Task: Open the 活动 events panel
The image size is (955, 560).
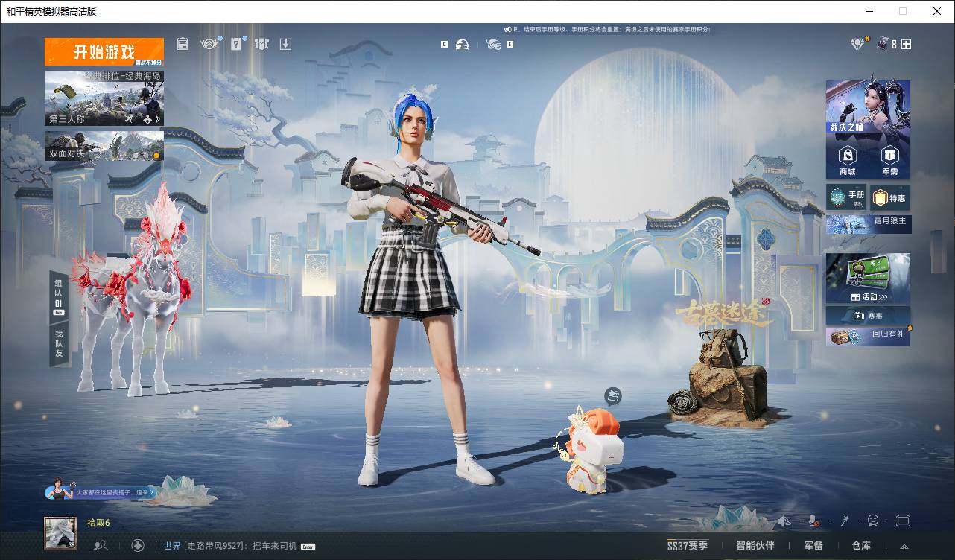Action: (868, 278)
